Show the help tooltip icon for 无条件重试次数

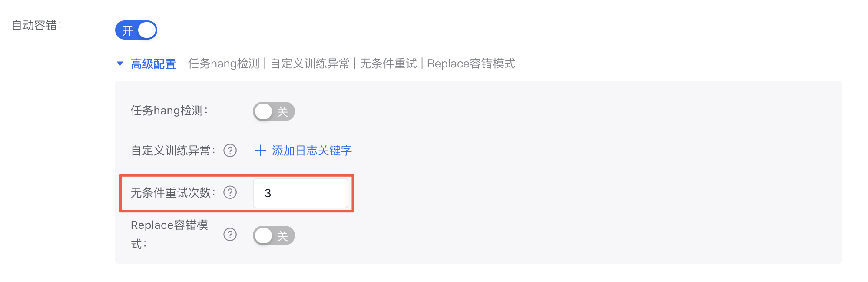click(x=230, y=192)
